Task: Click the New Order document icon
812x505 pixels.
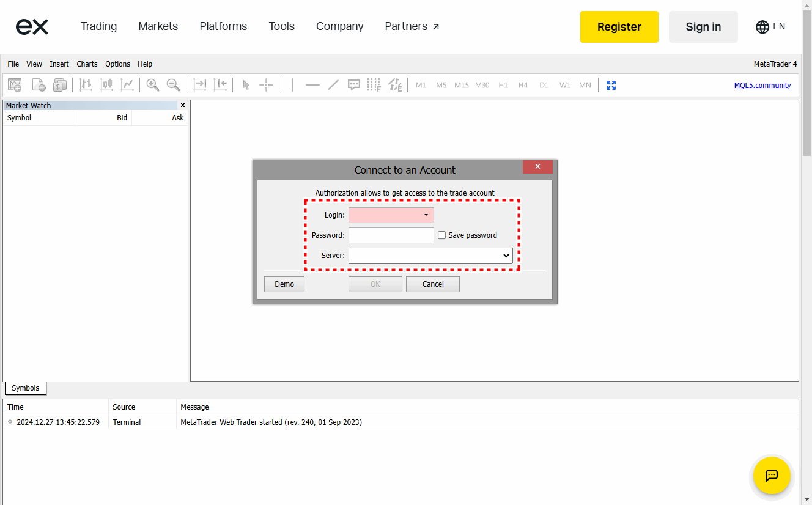Action: click(39, 85)
